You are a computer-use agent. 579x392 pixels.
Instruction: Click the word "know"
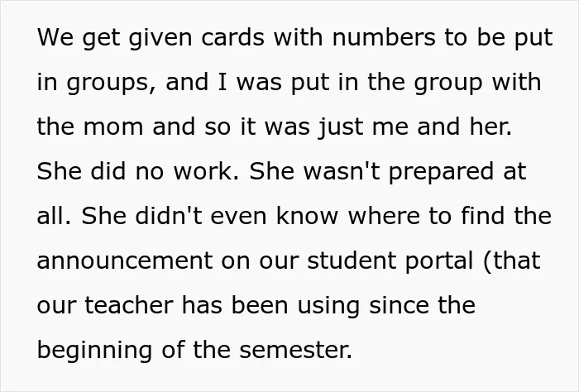307,216
